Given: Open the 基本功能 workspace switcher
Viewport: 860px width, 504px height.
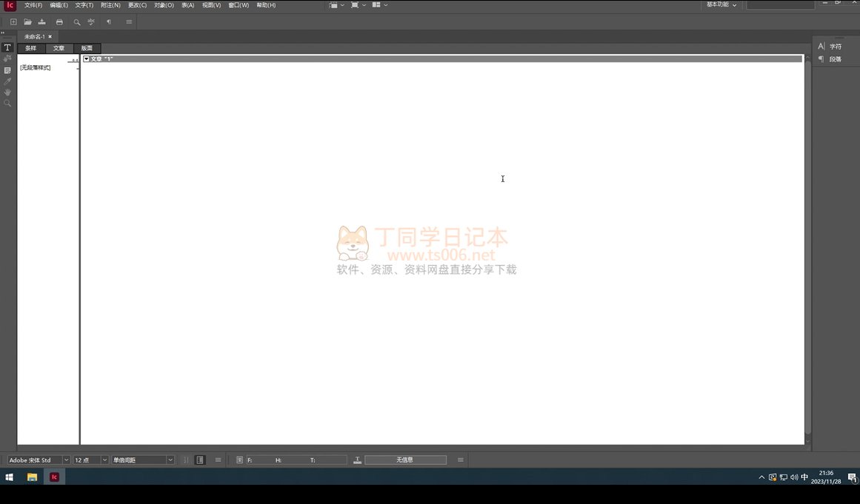Looking at the screenshot, I should [x=721, y=5].
